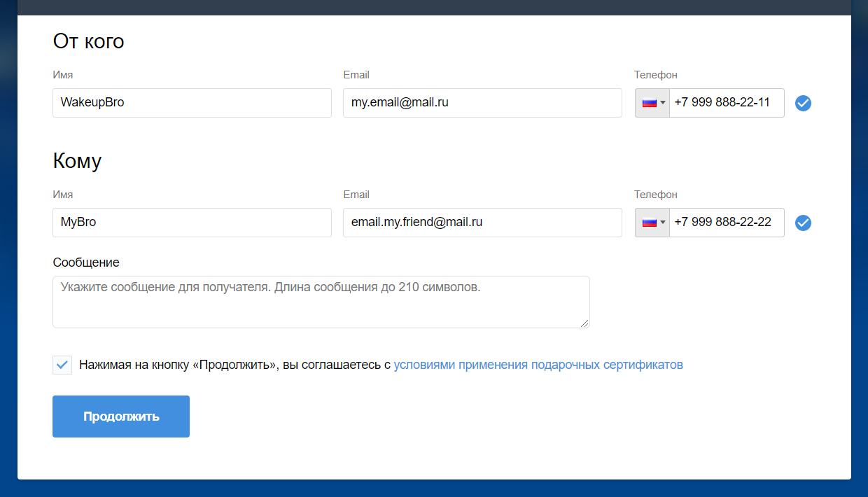Click the message textarea resize handle

[x=585, y=323]
